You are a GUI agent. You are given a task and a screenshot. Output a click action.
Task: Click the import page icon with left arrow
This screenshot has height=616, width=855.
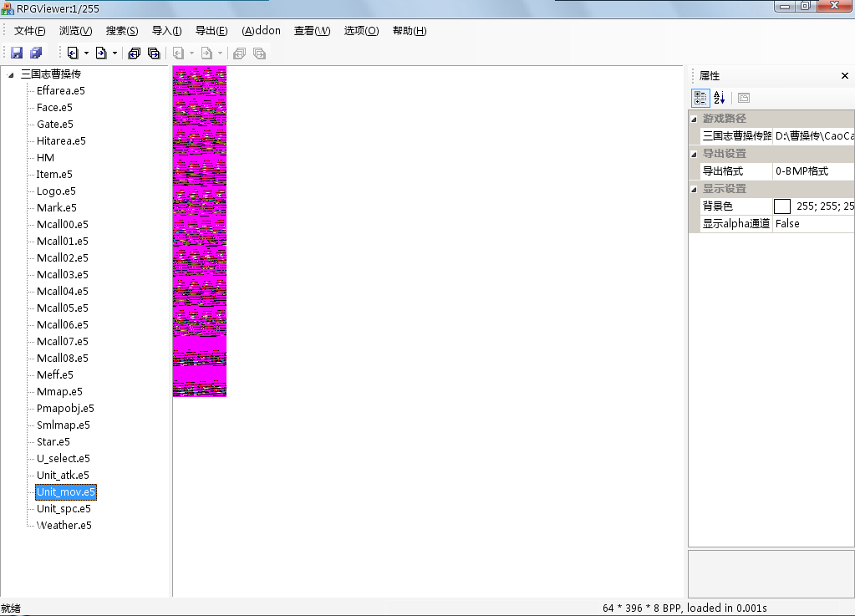coord(73,53)
